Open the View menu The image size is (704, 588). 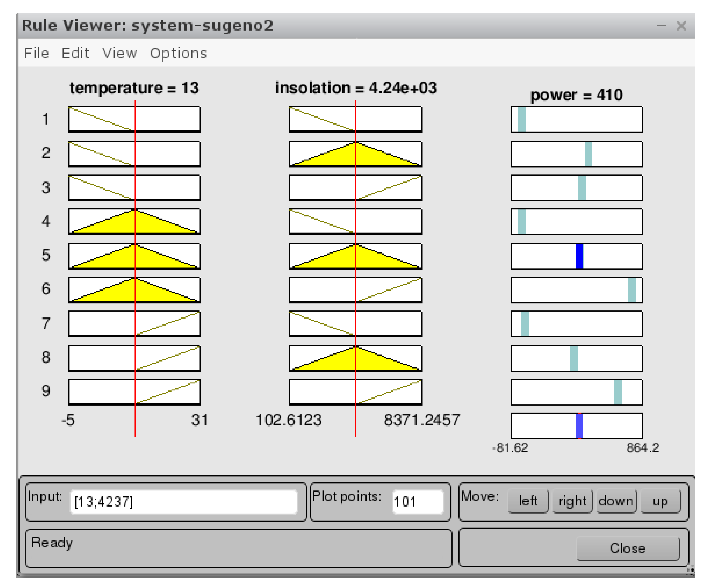(119, 53)
